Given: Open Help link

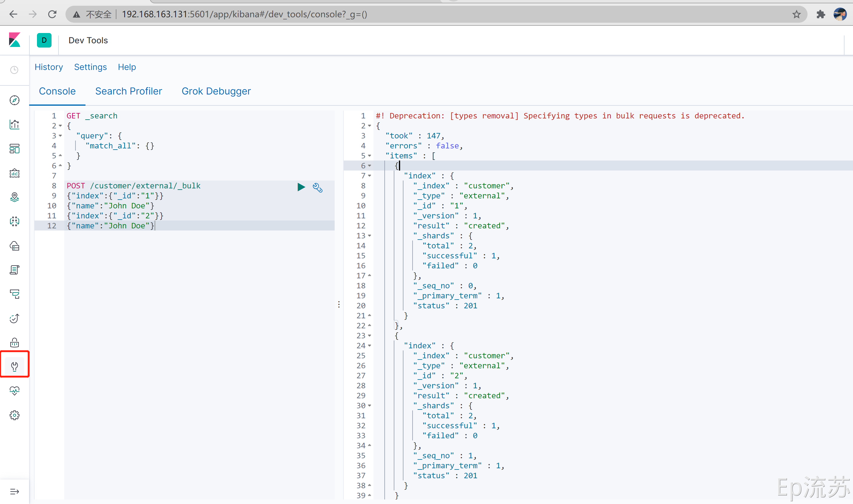Looking at the screenshot, I should pyautogui.click(x=127, y=67).
